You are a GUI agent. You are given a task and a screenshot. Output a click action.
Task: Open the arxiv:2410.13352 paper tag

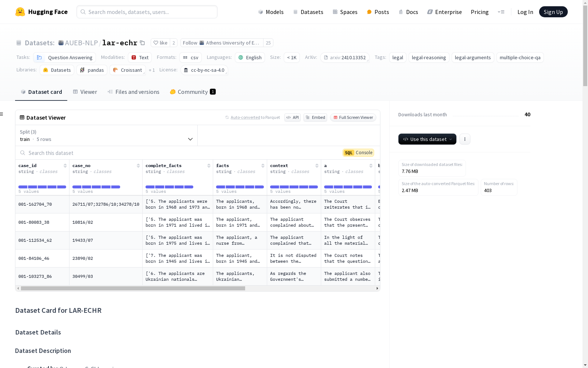pyautogui.click(x=345, y=57)
